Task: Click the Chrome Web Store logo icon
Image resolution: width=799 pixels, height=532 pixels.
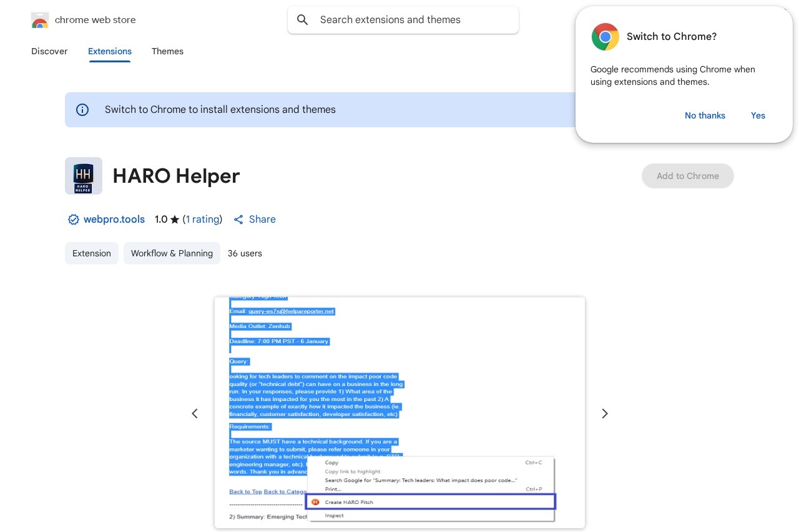Action: (x=40, y=20)
